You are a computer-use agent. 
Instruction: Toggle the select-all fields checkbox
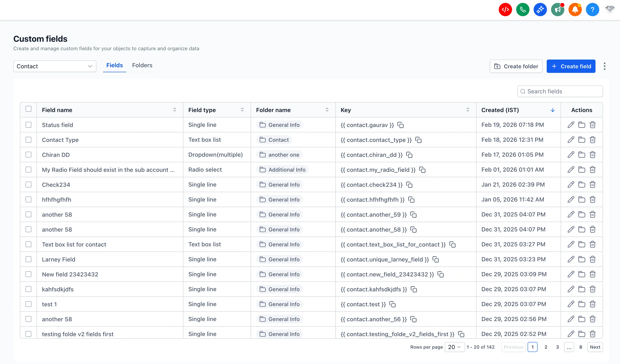28,109
